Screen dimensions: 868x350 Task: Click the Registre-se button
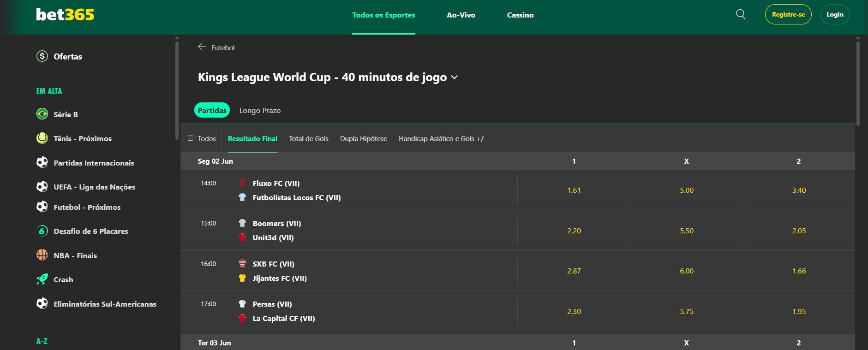pos(788,14)
